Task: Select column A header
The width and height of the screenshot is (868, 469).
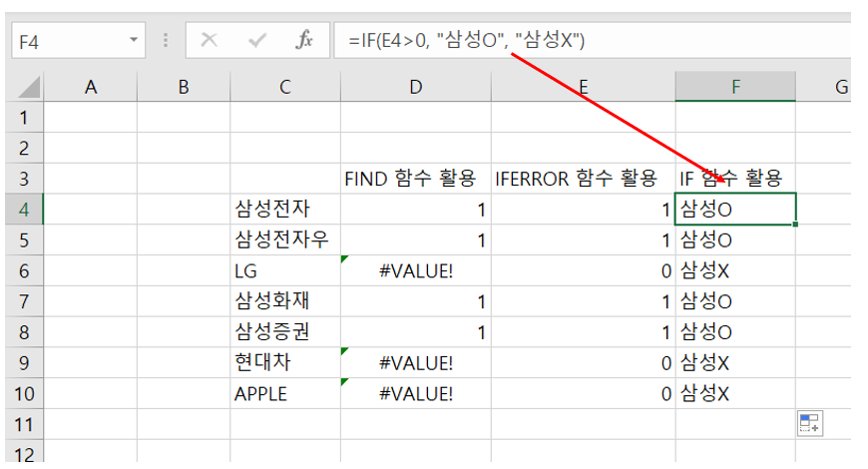Action: pyautogui.click(x=90, y=87)
